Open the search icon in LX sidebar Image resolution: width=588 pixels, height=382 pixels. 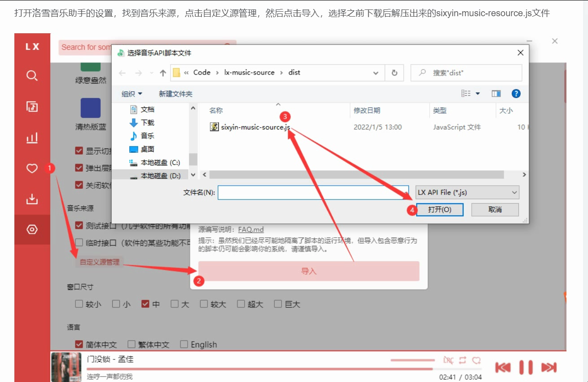tap(32, 76)
